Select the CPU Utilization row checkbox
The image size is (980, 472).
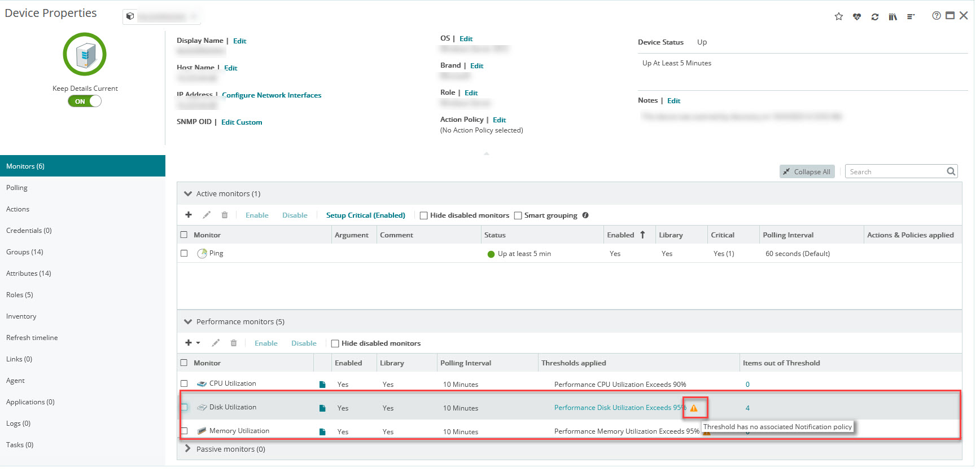point(184,383)
